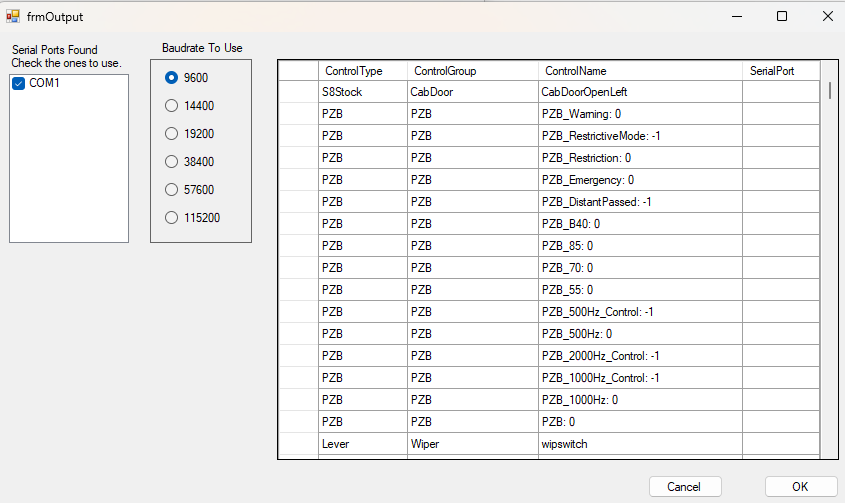Viewport: 845px width, 503px height.
Task: Select the 9600 baudrate option
Action: (x=171, y=77)
